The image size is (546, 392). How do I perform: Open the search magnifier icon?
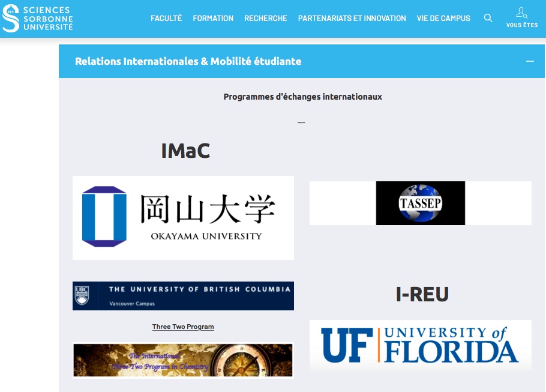pos(488,18)
